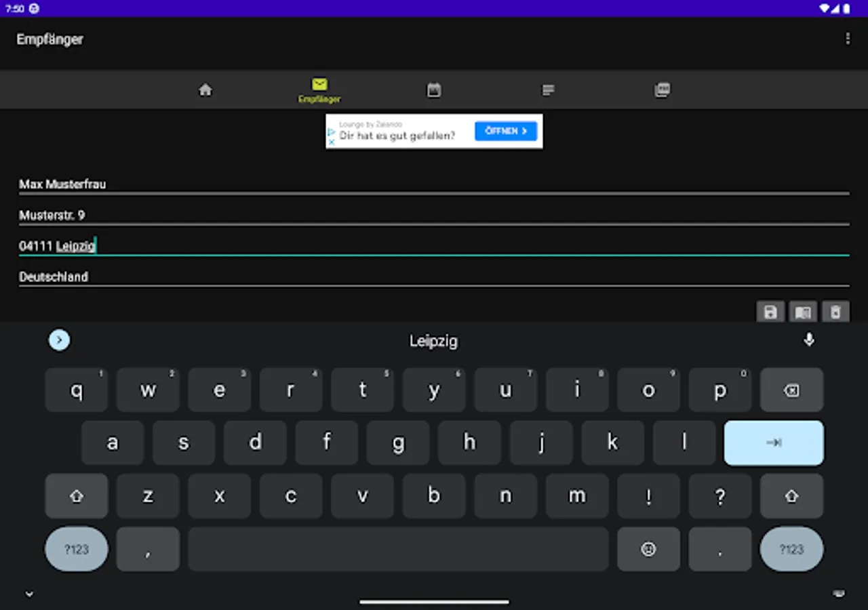Edit the Deutschland country field
The image size is (868, 610).
pos(434,277)
